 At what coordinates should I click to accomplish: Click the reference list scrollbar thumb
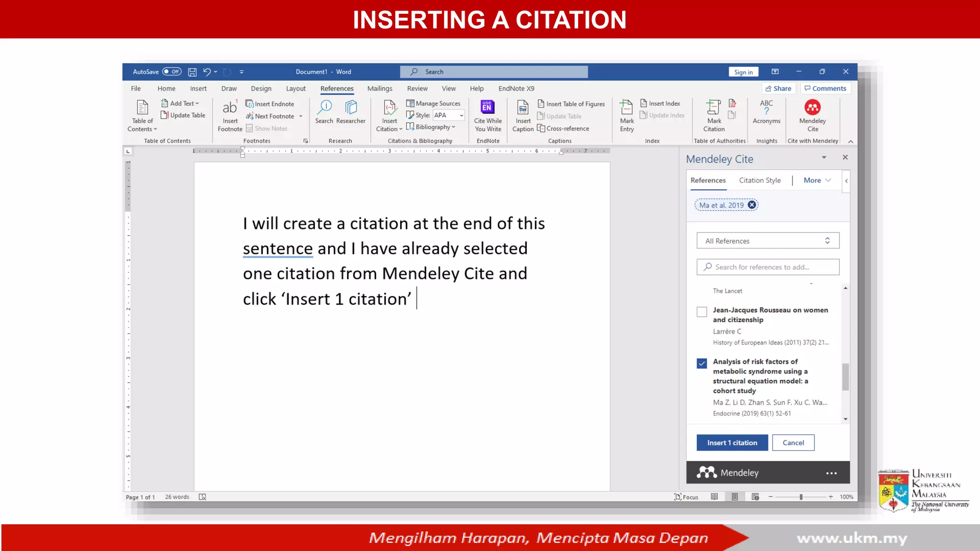[x=846, y=377]
